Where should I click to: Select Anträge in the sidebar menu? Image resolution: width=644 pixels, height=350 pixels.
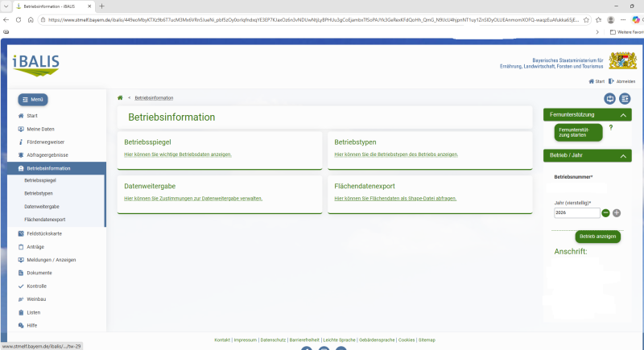point(35,247)
